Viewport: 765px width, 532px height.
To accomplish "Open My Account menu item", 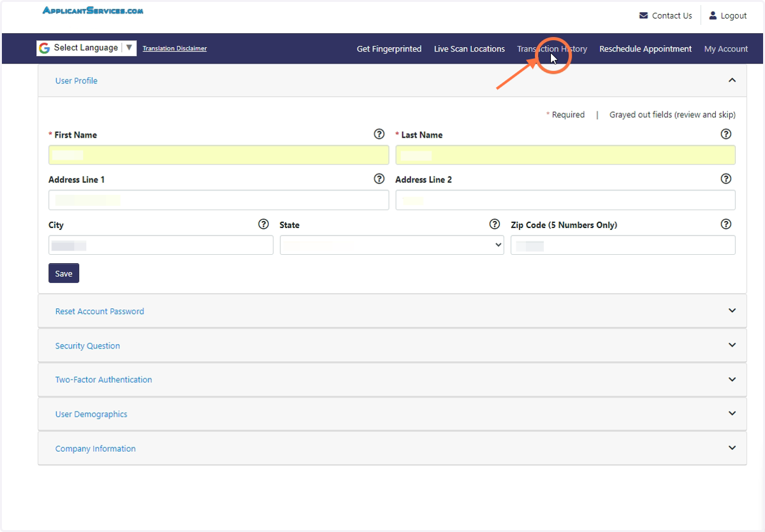I will (726, 48).
